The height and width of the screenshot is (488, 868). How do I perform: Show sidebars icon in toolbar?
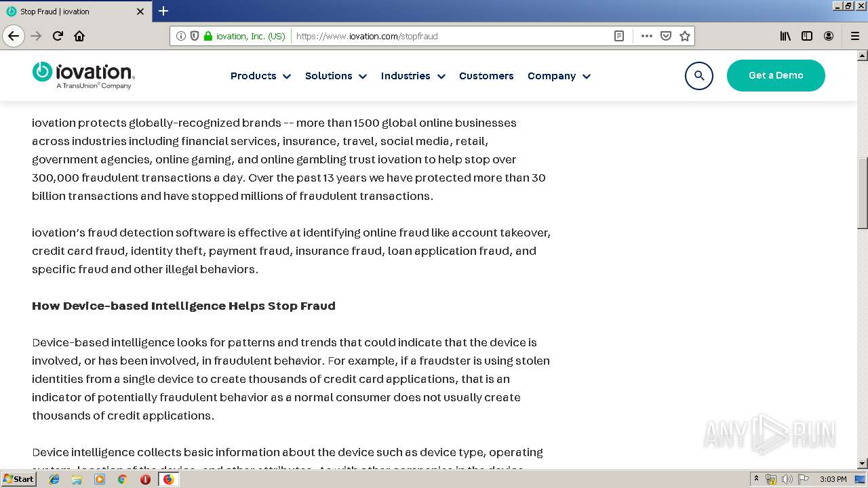click(807, 36)
